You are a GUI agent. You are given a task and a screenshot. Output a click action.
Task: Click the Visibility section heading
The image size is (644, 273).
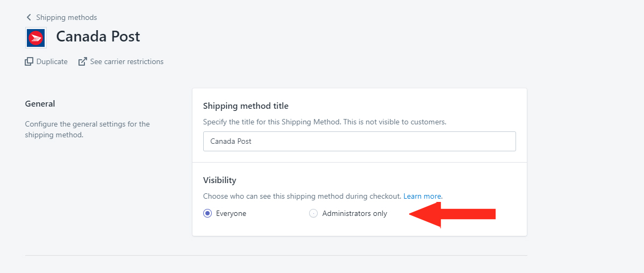(x=220, y=180)
